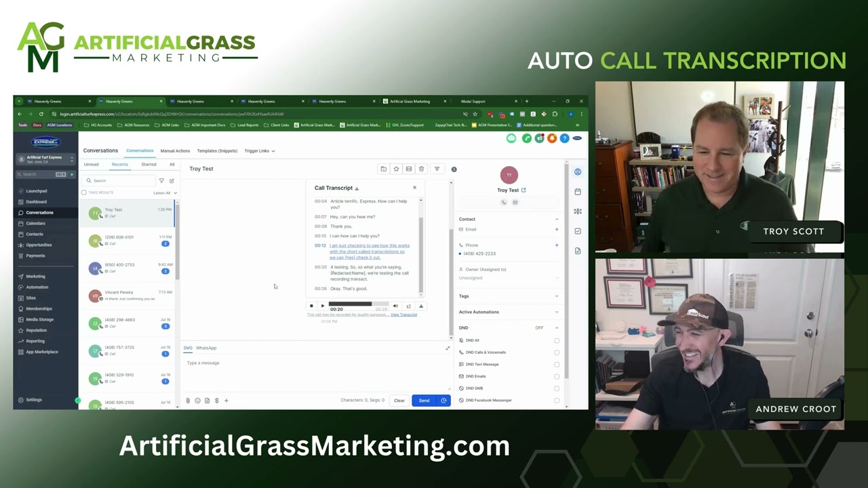The image size is (868, 488).
Task: Open the Latest-All sort dropdown
Action: [165, 193]
